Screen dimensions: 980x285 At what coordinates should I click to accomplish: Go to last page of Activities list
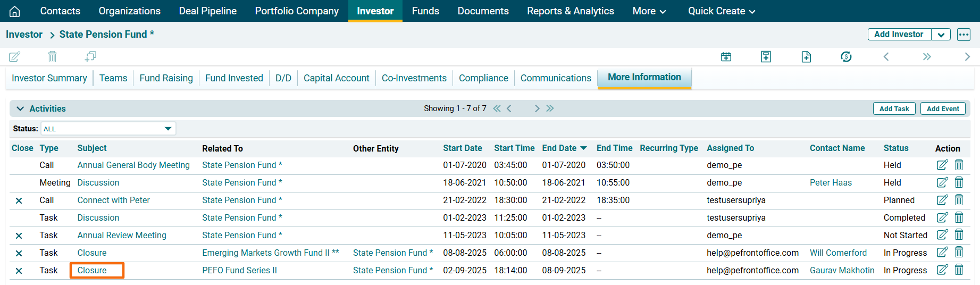tap(550, 108)
